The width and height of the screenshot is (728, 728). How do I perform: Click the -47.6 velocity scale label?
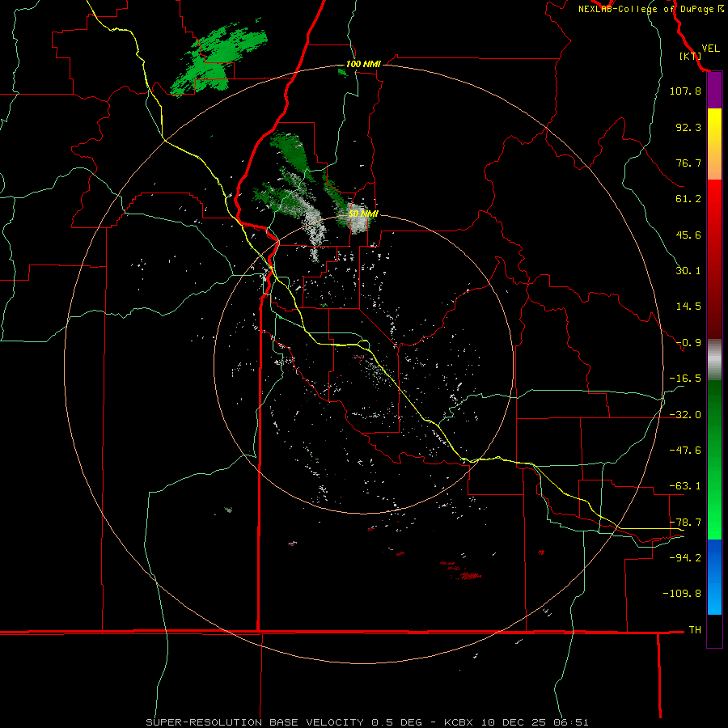[x=685, y=451]
